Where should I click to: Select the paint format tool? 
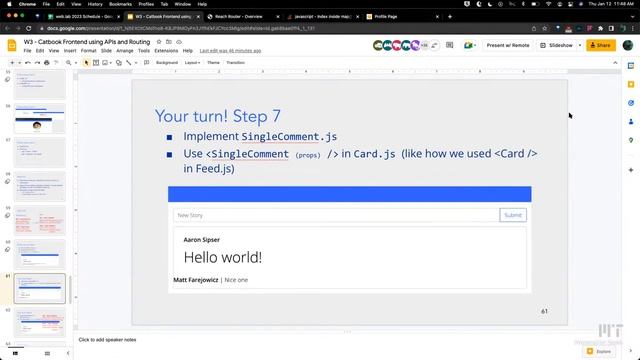pyautogui.click(x=56, y=63)
